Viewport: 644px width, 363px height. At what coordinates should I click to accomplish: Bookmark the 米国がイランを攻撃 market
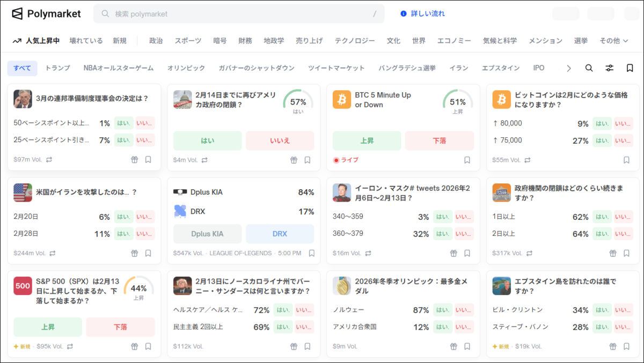(148, 253)
